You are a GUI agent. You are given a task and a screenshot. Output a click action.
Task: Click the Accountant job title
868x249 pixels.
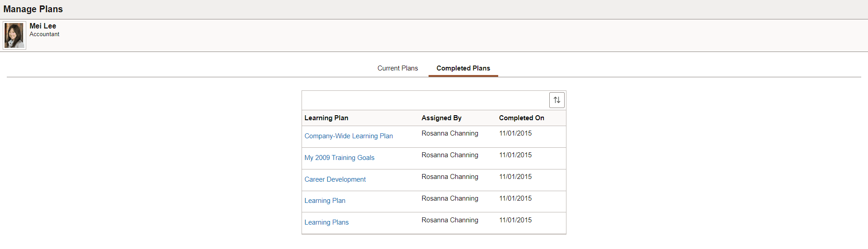pos(44,34)
